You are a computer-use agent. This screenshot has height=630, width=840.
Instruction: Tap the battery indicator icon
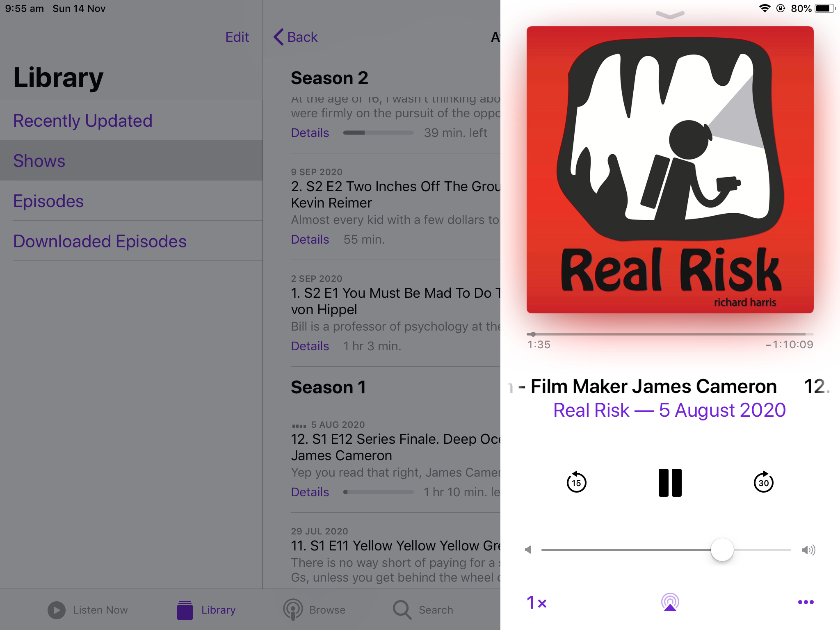(825, 8)
